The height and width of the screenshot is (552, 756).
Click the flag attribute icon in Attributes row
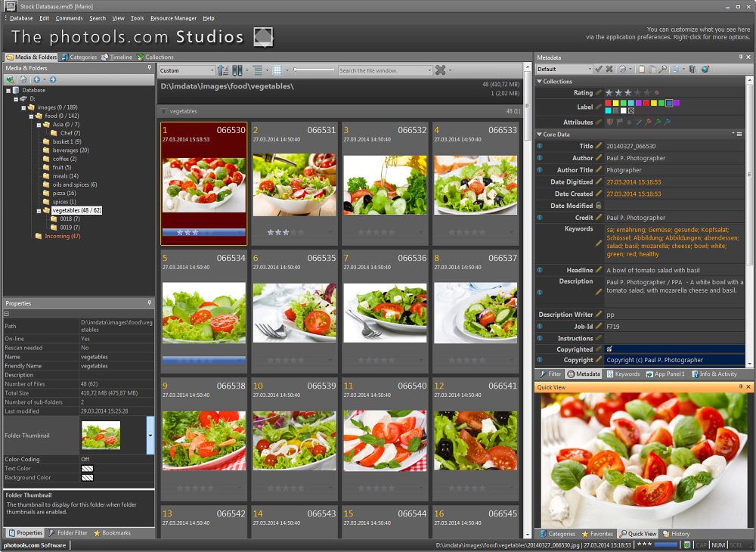(x=620, y=122)
